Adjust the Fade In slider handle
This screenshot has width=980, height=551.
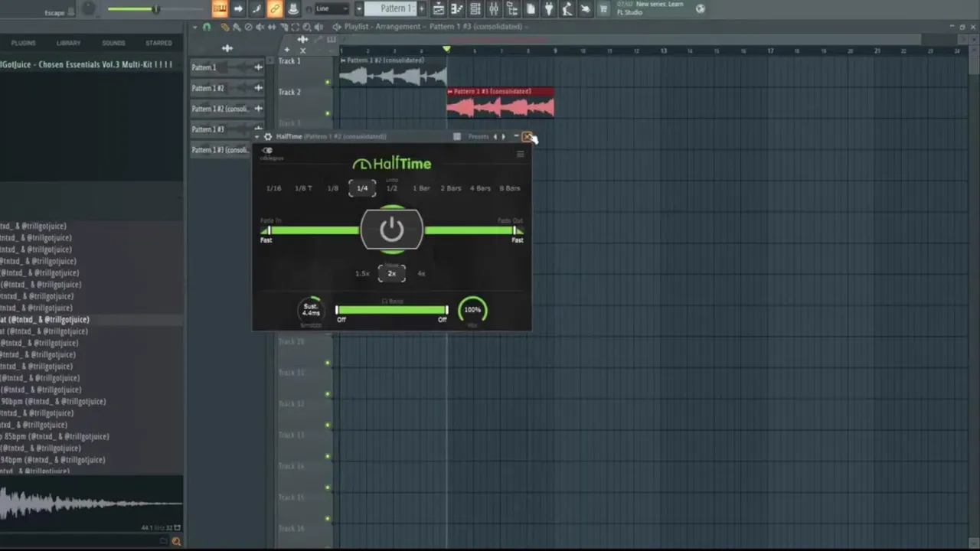[268, 230]
